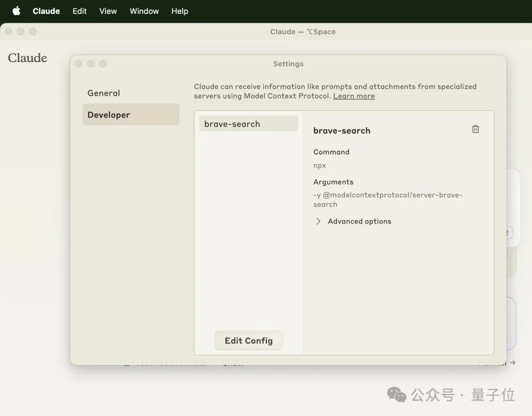
Task: Expand the Advanced options chevron
Action: (318, 222)
